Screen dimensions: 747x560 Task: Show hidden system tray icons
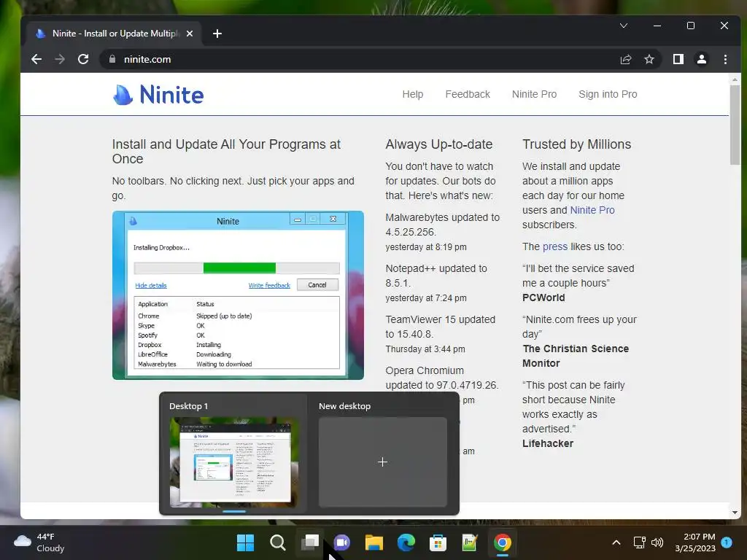click(x=616, y=542)
